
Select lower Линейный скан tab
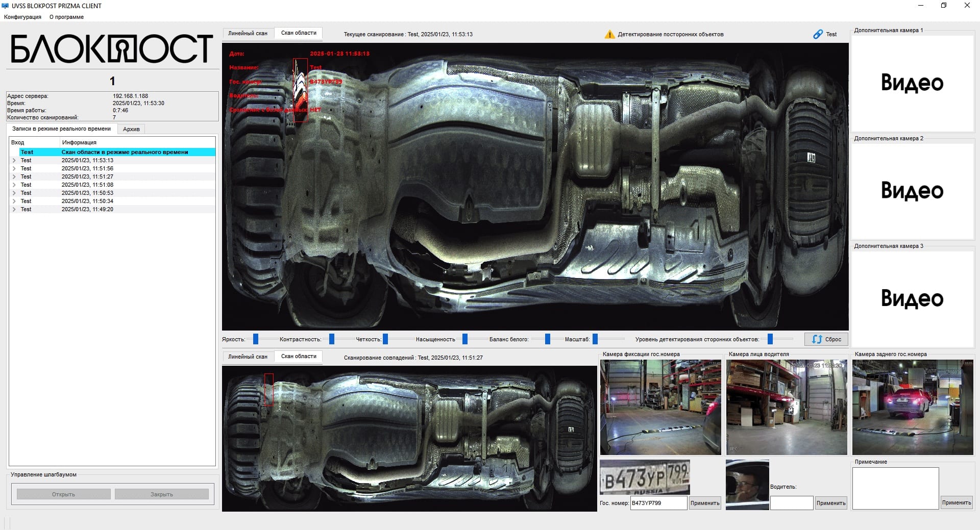tap(248, 357)
